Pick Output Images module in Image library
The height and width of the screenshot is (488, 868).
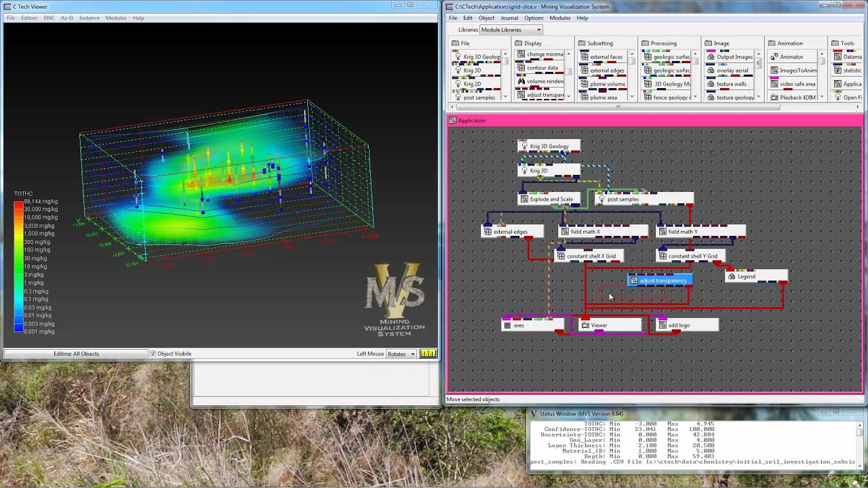point(730,57)
